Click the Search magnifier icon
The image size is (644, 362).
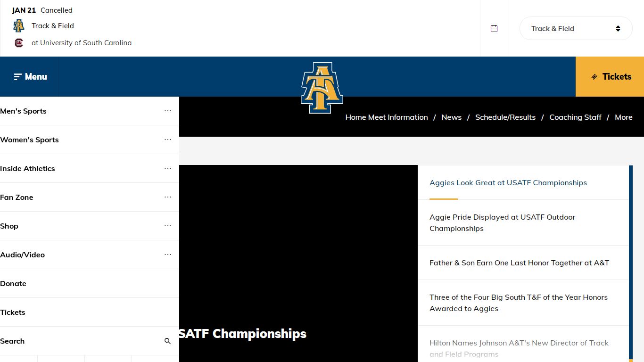[167, 341]
